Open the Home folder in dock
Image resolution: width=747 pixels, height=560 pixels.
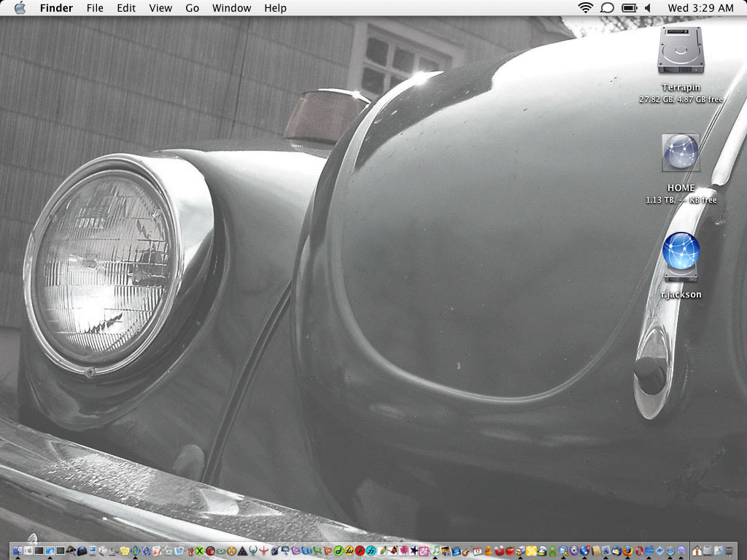coord(697,551)
